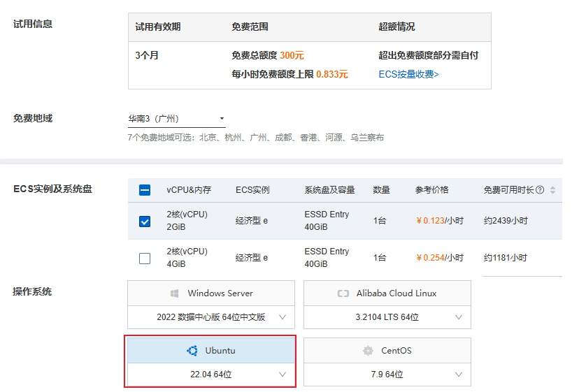Click the 0.833元 hourly limit value
Image resolution: width=586 pixels, height=392 pixels.
pyautogui.click(x=332, y=74)
